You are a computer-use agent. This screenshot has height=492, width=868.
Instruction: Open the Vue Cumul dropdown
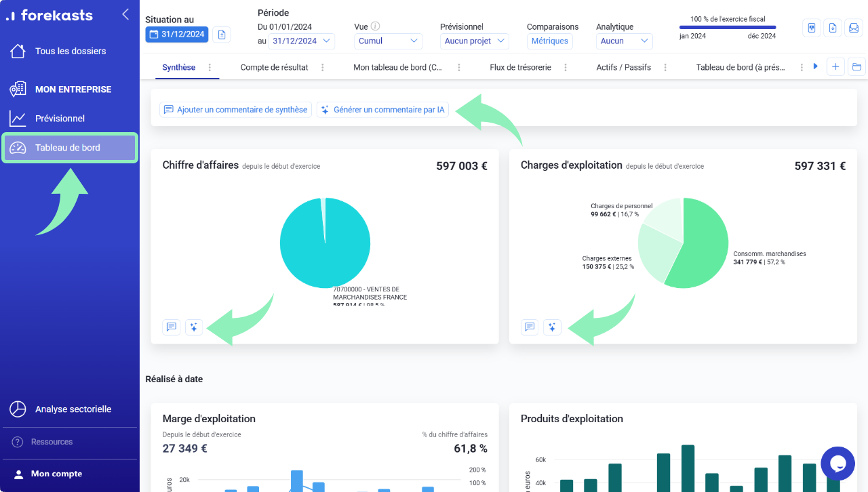389,41
